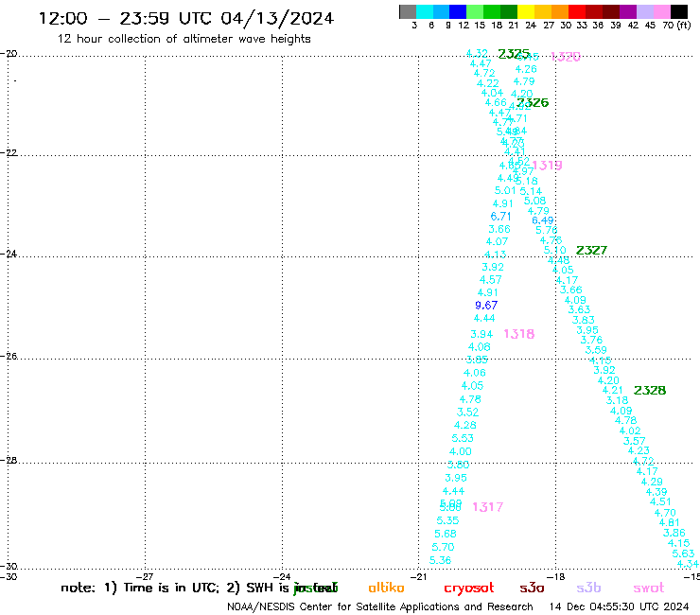700x615 pixels.
Task: Select the pink swatch in the legend
Action: tap(662, 11)
